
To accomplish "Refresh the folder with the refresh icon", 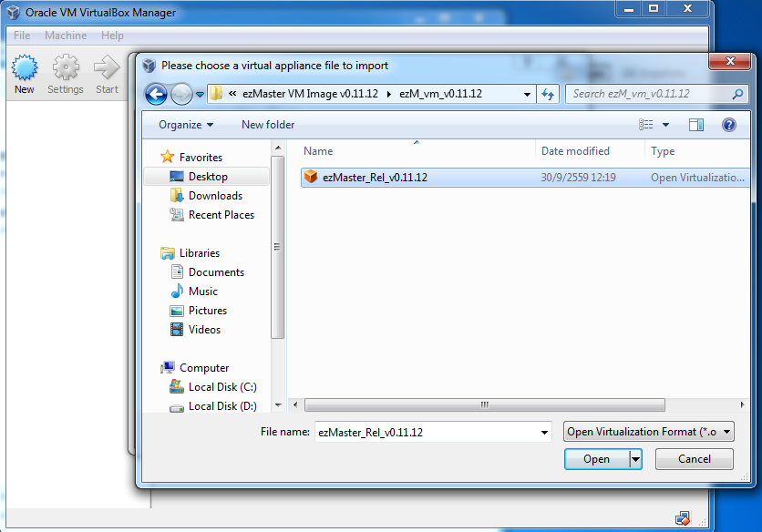I will click(x=548, y=94).
